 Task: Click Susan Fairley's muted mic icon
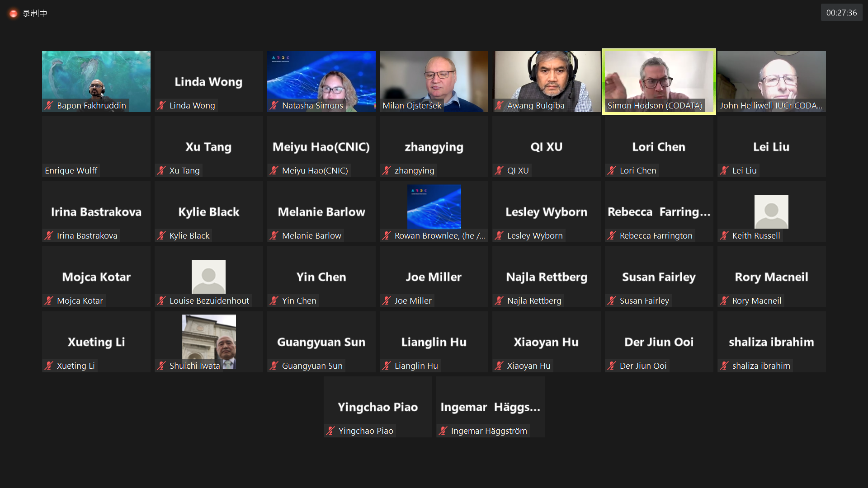pos(612,300)
